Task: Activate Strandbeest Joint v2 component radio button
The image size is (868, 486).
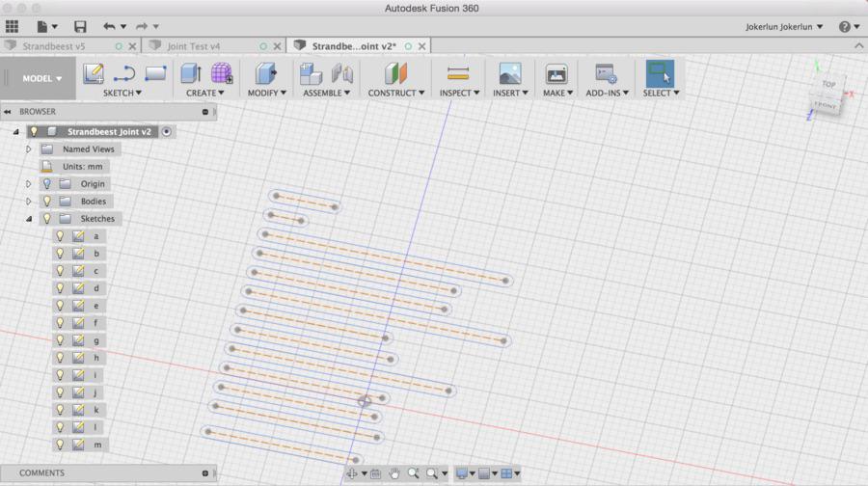Action: [166, 132]
